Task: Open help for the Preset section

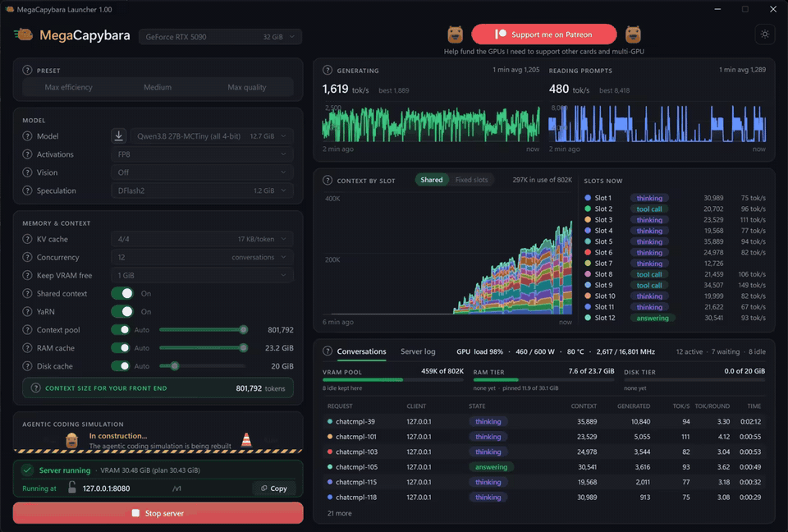Action: pos(27,71)
